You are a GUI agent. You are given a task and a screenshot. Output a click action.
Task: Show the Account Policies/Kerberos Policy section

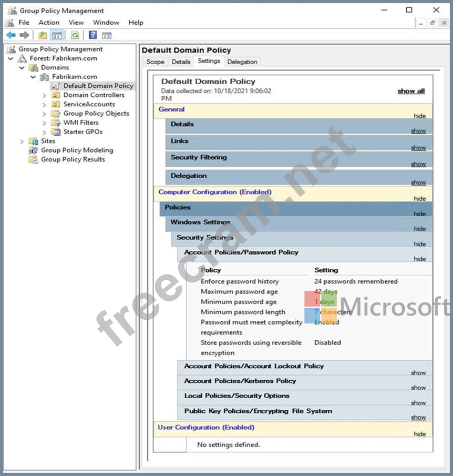point(418,388)
